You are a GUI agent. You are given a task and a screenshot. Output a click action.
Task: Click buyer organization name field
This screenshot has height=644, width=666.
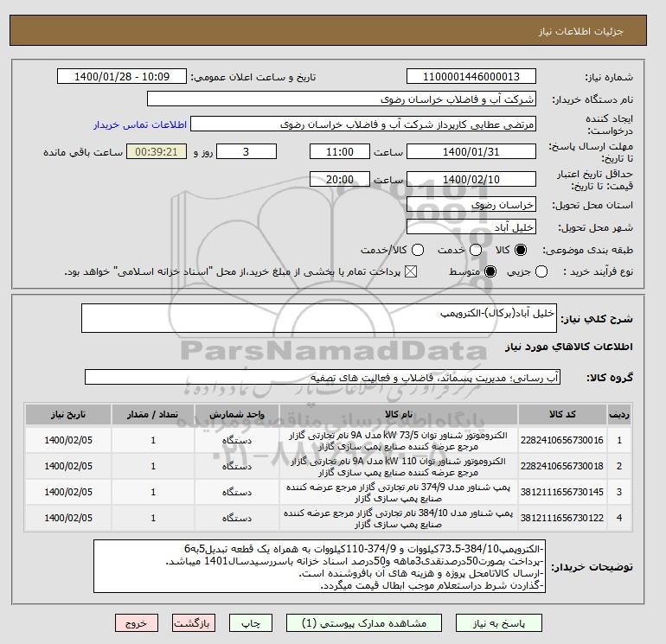click(342, 99)
